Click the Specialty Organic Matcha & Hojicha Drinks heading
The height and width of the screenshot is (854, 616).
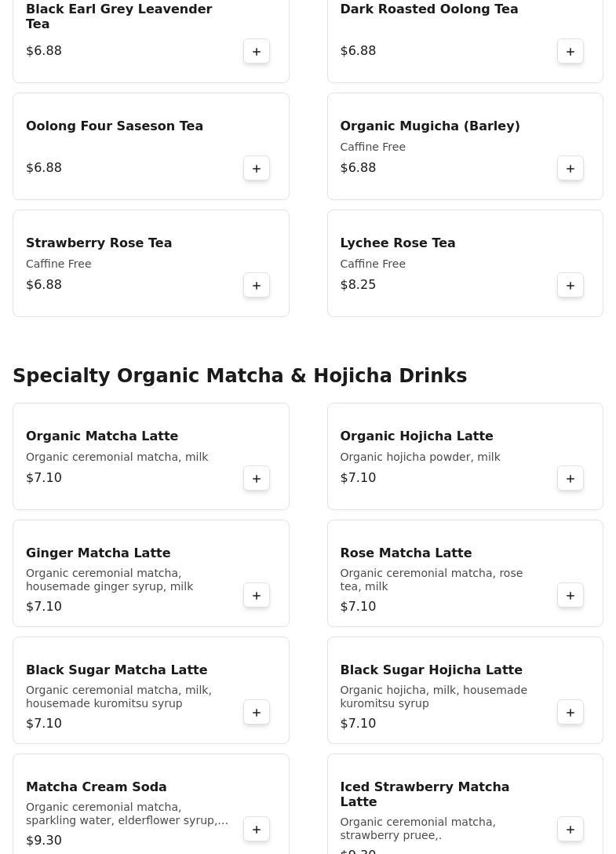point(239,376)
